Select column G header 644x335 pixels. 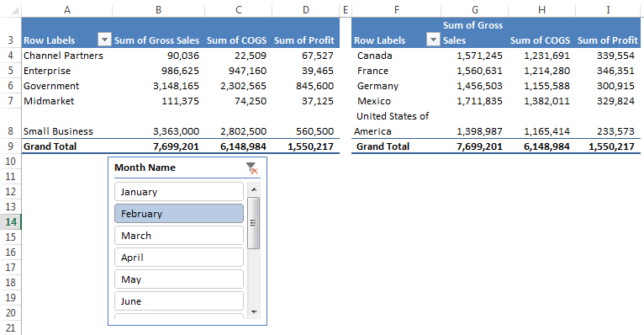point(474,10)
